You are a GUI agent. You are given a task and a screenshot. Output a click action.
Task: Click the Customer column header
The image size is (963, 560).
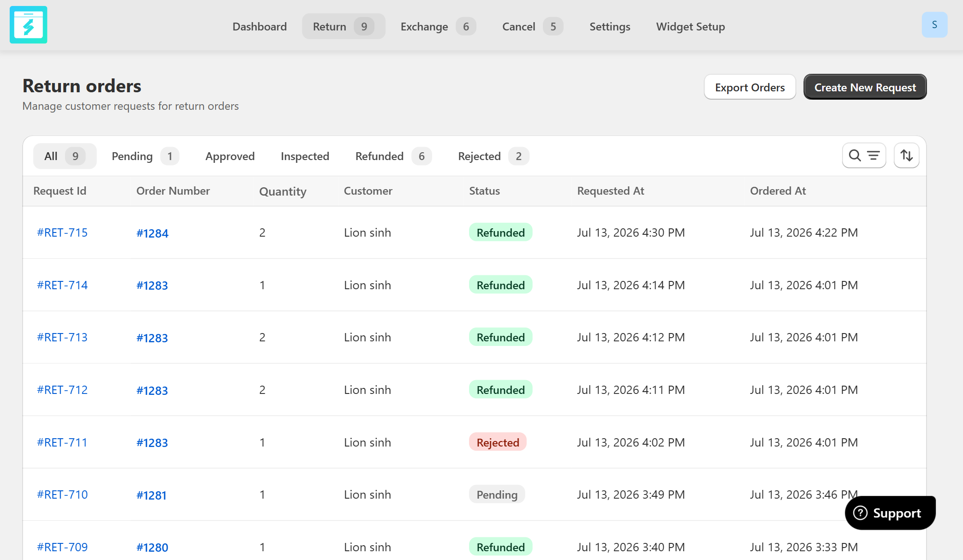[368, 191]
